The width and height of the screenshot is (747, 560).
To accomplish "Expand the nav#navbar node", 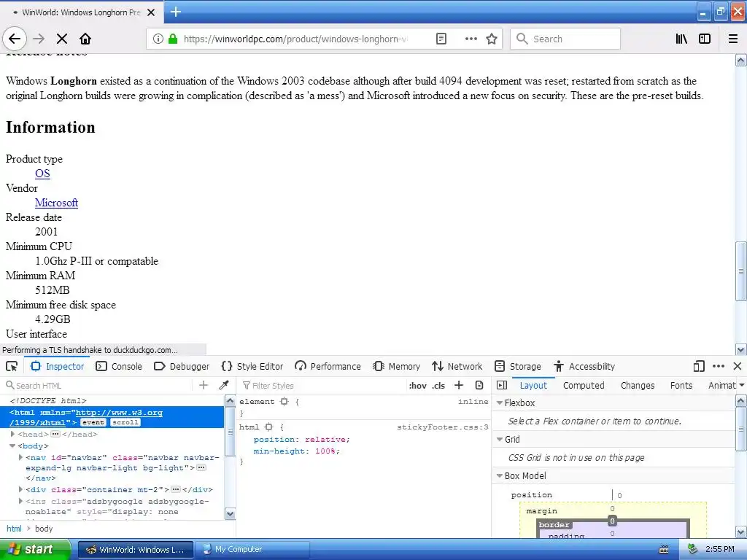I will click(20, 458).
